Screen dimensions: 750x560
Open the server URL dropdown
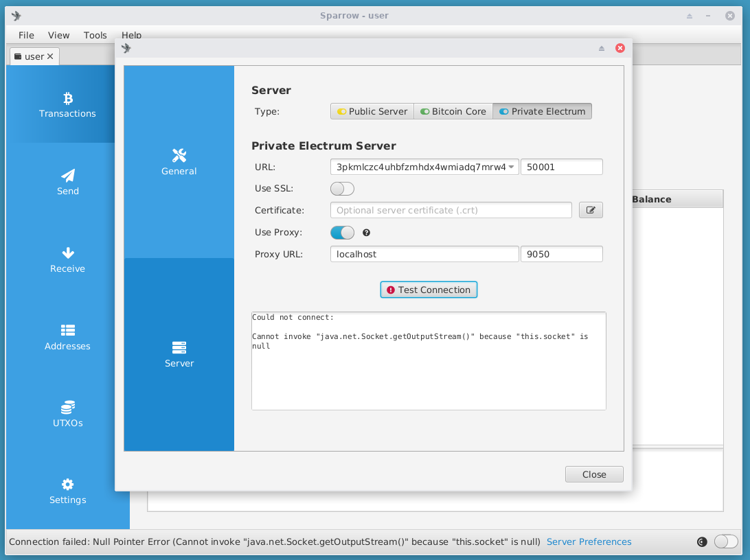pos(511,166)
